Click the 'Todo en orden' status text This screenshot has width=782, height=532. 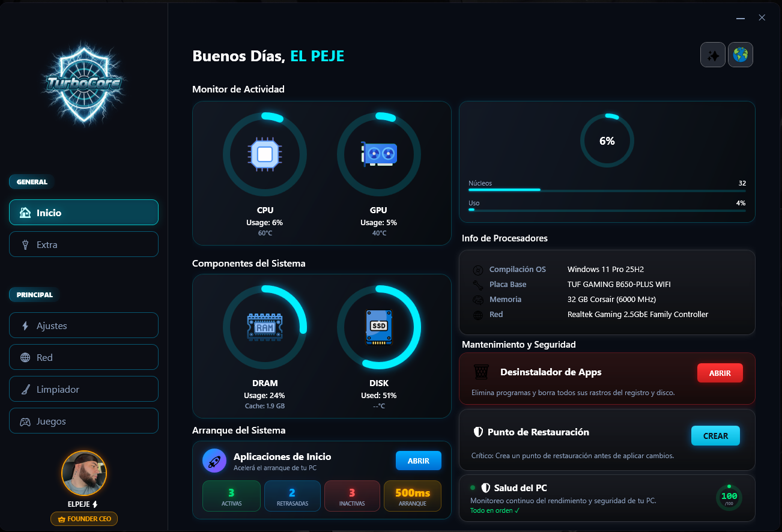click(x=495, y=511)
